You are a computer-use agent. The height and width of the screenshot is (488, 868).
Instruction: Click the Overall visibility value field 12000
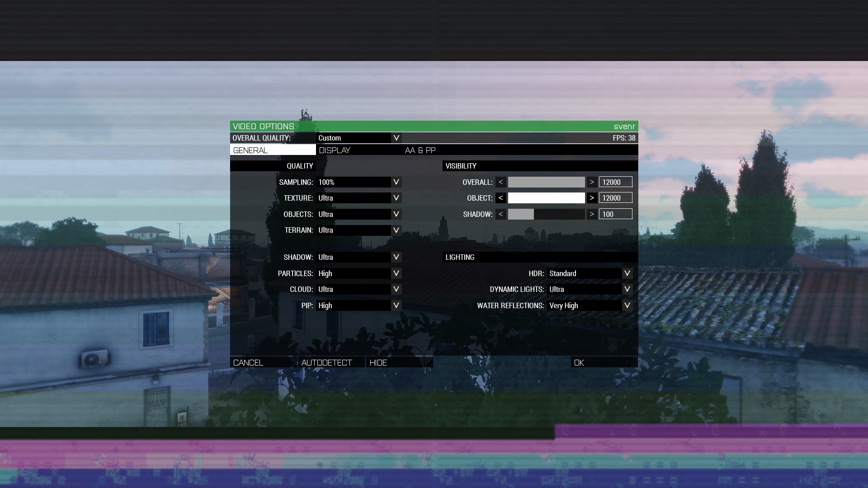pyautogui.click(x=616, y=182)
